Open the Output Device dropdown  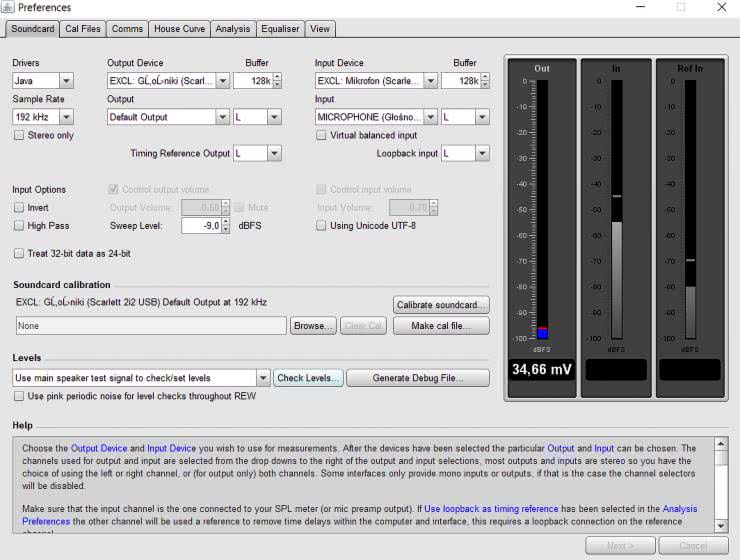click(168, 81)
